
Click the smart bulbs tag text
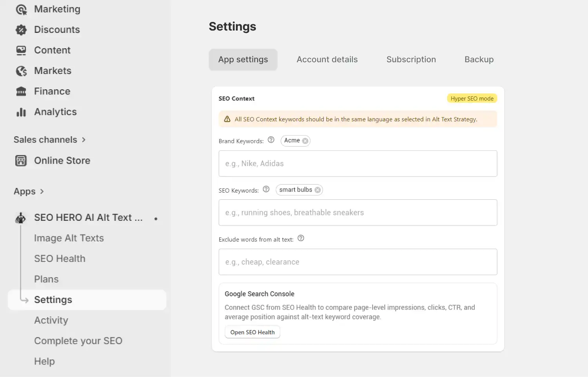pyautogui.click(x=296, y=190)
